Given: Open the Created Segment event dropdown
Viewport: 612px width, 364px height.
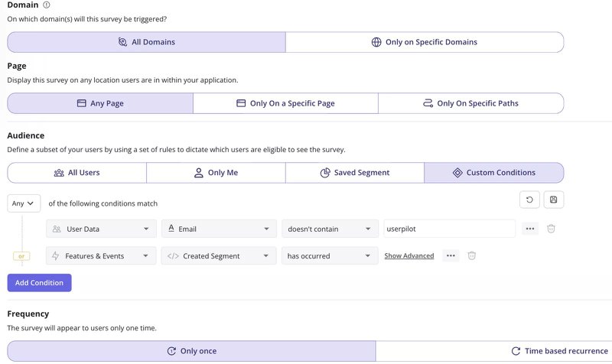Looking at the screenshot, I should click(x=219, y=256).
